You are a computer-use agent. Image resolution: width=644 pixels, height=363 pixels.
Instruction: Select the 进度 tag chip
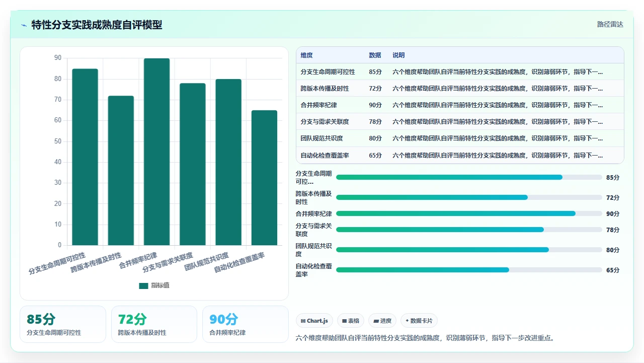coord(382,321)
